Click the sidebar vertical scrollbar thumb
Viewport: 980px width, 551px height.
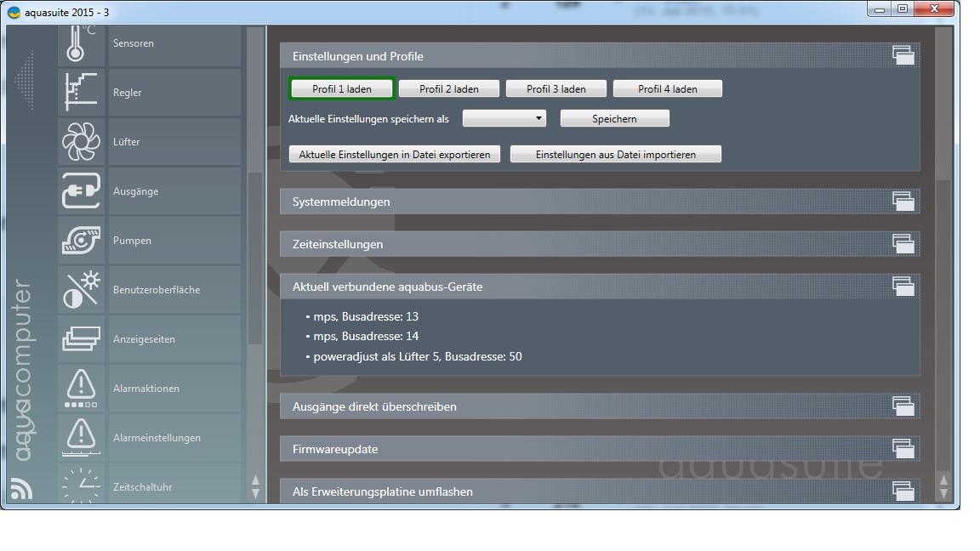pos(255,258)
